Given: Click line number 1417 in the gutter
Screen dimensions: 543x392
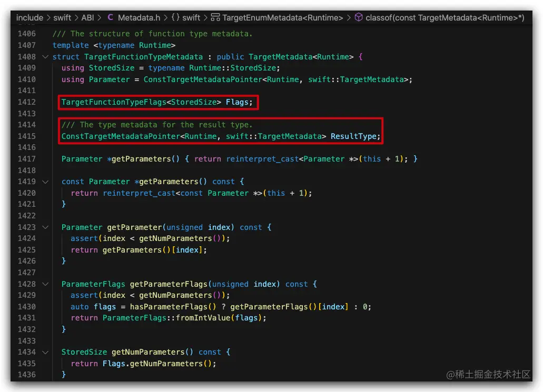Looking at the screenshot, I should [27, 159].
